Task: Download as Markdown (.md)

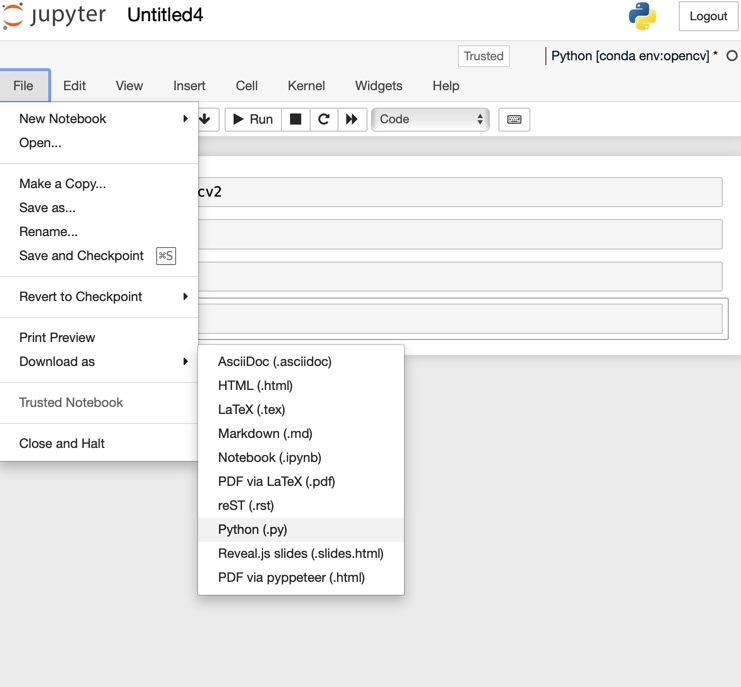Action: pyautogui.click(x=301, y=434)
